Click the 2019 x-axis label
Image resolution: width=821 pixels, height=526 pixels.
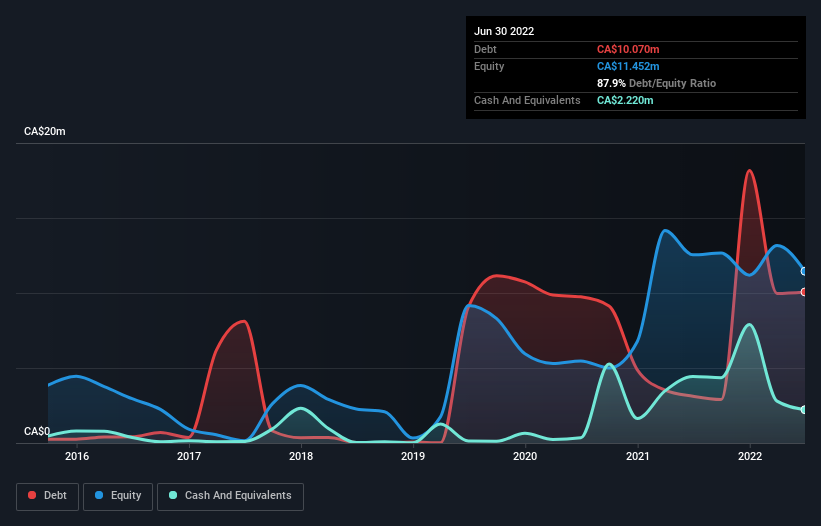(413, 456)
